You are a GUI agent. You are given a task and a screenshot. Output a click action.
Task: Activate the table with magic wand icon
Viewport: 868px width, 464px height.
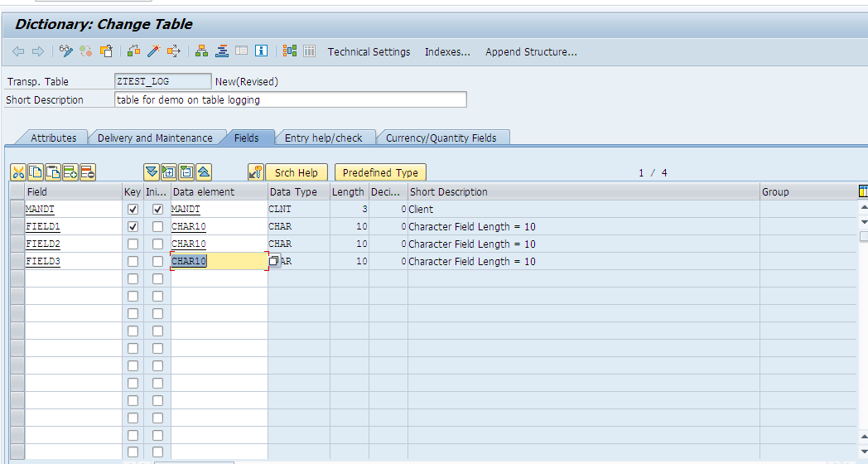click(153, 51)
